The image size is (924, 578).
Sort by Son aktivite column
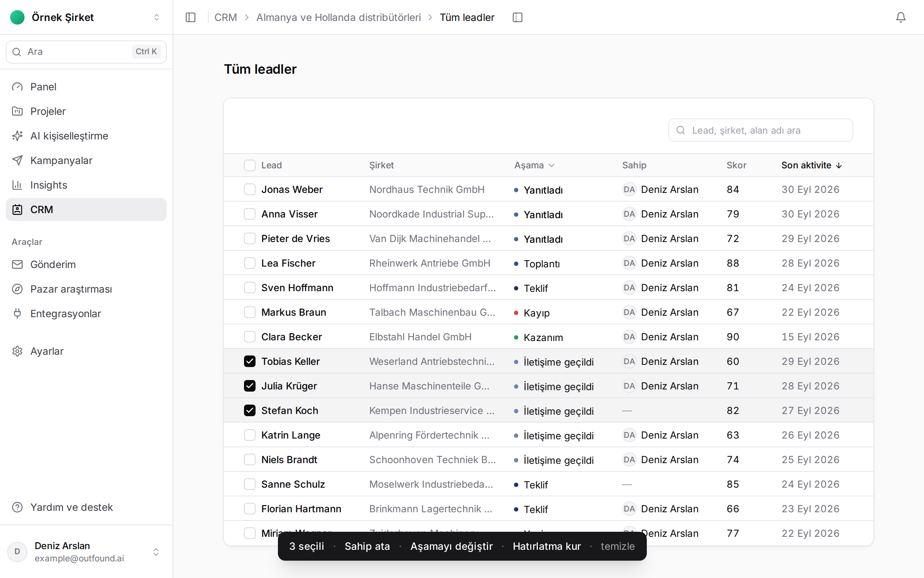811,165
